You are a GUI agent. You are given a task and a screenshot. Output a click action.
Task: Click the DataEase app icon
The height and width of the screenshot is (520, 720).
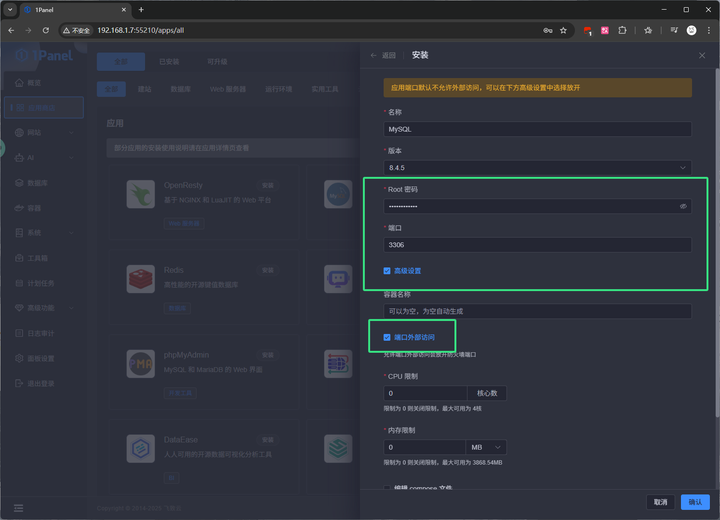point(141,448)
